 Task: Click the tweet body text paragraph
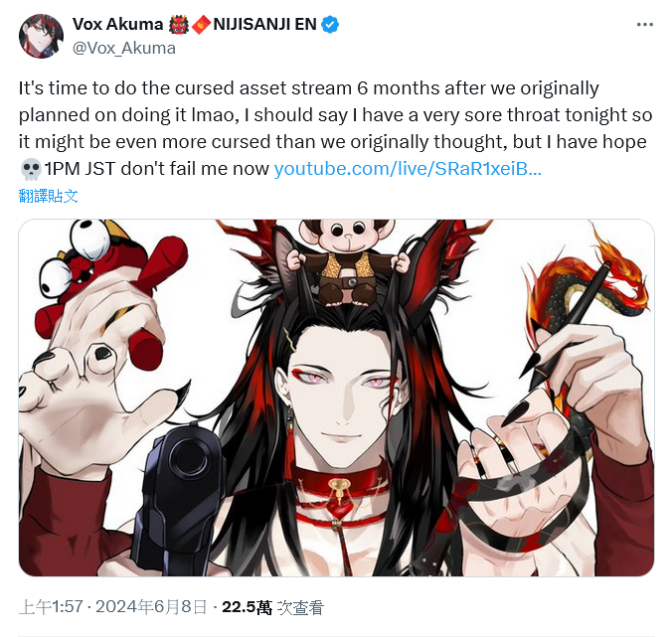pos(336,128)
